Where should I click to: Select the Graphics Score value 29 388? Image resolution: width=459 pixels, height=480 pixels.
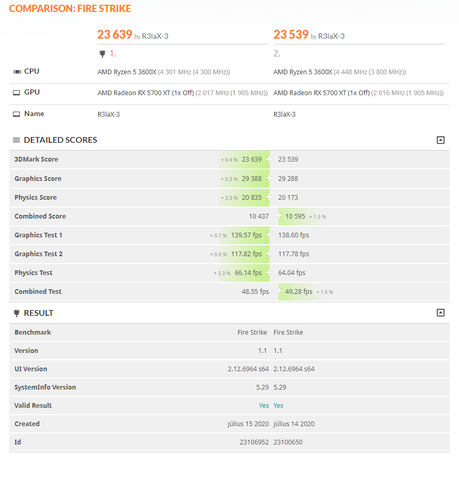[252, 179]
